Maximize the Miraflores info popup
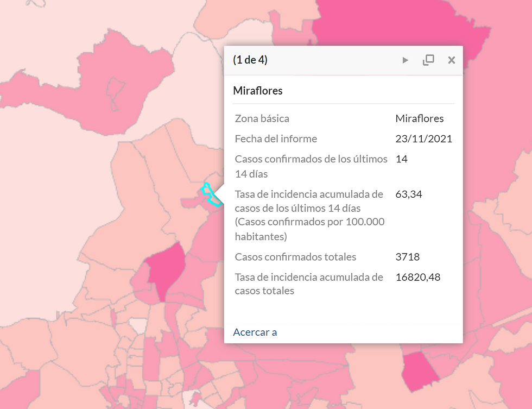The image size is (532, 409). (428, 60)
